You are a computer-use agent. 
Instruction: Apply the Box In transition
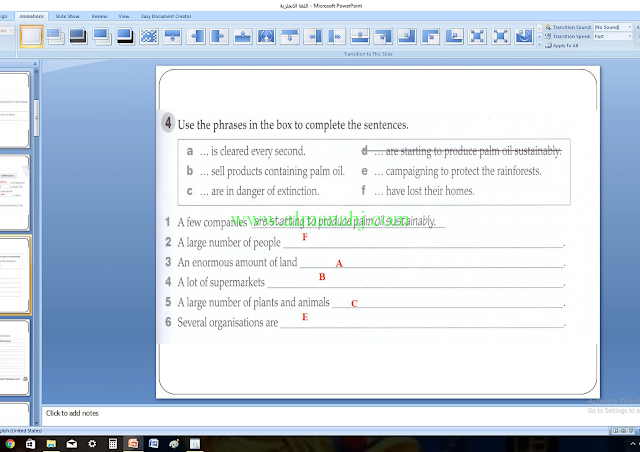coord(477,36)
